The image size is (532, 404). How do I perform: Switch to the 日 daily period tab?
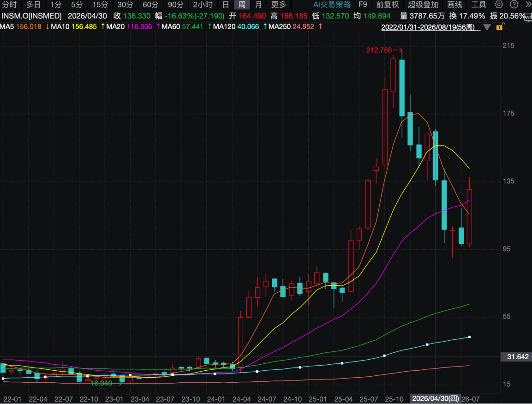pyautogui.click(x=225, y=5)
